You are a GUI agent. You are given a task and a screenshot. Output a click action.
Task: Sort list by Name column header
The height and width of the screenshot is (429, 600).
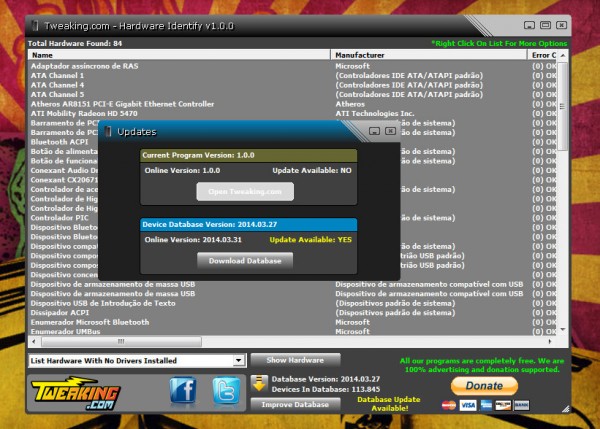pyautogui.click(x=179, y=55)
